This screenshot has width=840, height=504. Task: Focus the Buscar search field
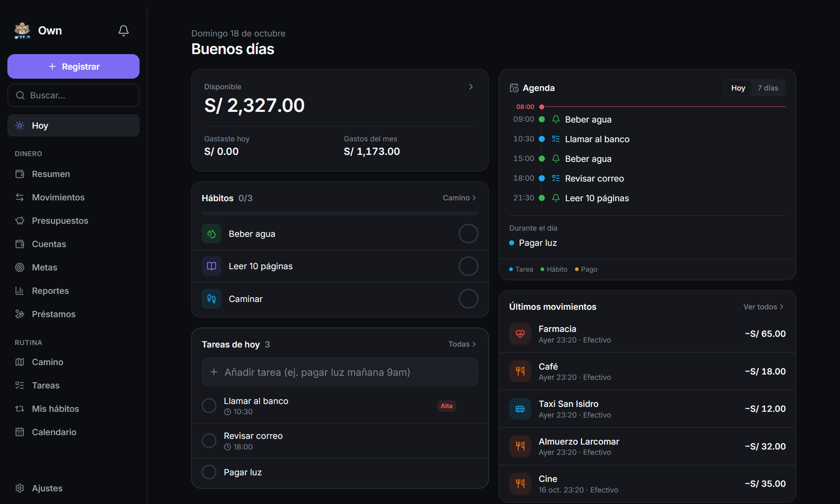(x=73, y=95)
